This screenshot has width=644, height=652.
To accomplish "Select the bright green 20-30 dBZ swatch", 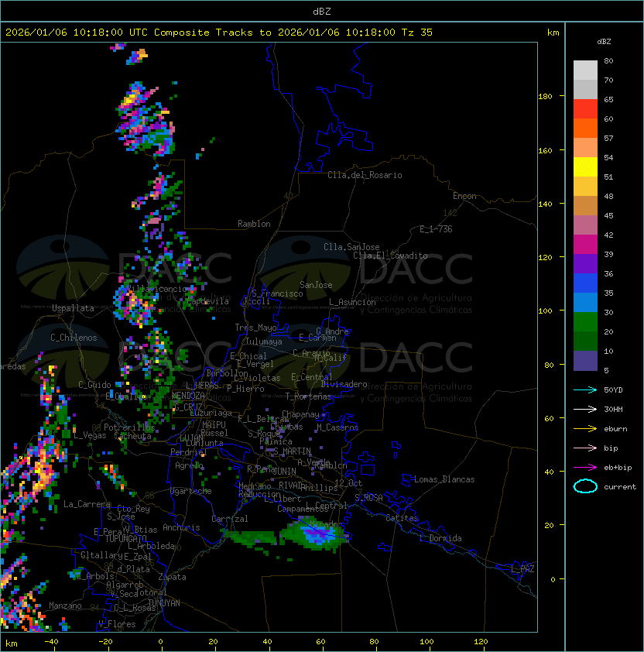I will pyautogui.click(x=585, y=322).
